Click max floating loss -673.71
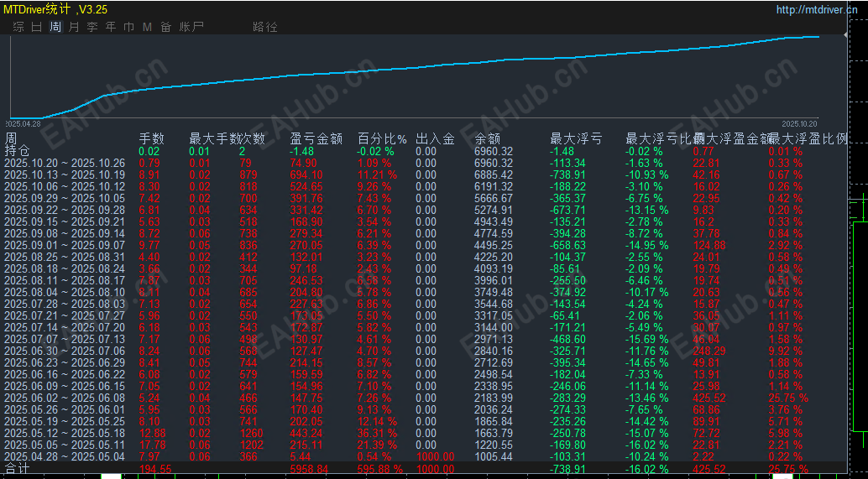868x479 pixels. [568, 211]
